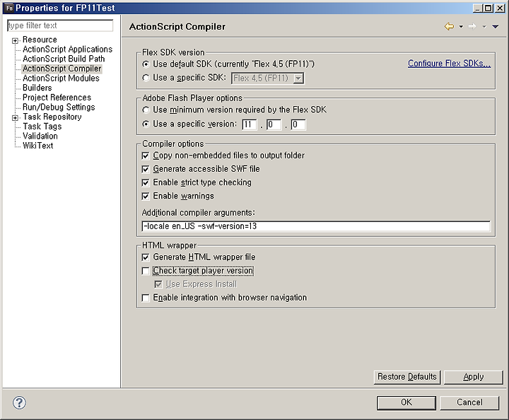
Task: Click the revision version field
Action: (x=298, y=124)
